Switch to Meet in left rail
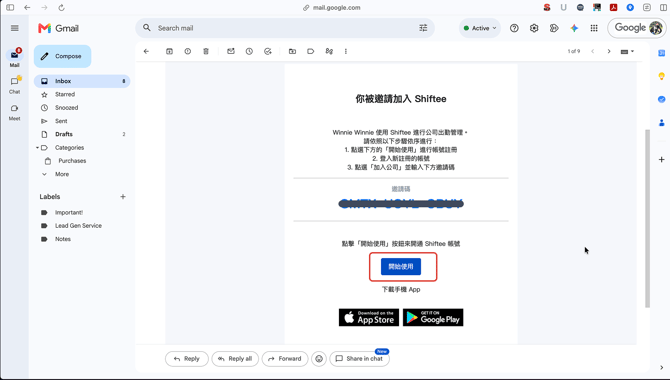The height and width of the screenshot is (380, 670). pos(15,112)
